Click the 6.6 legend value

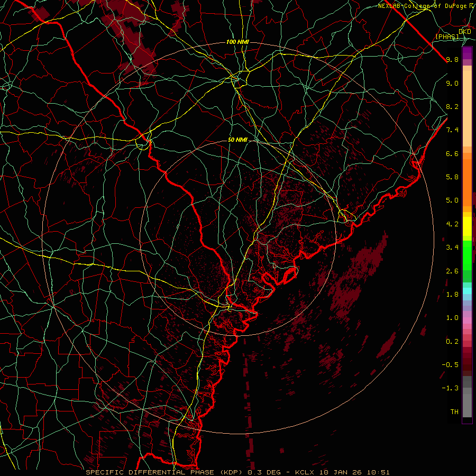click(x=452, y=153)
